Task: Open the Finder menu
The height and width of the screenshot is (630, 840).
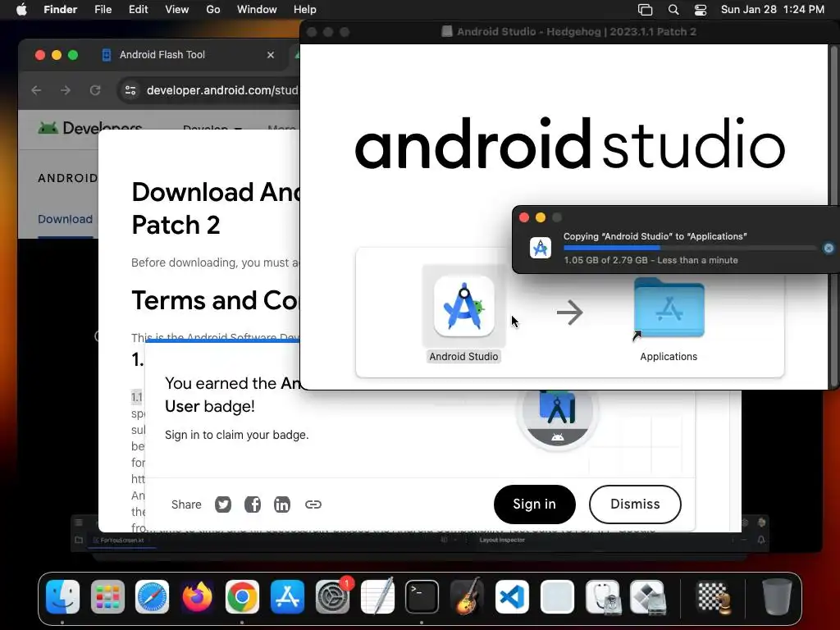Action: click(x=60, y=10)
